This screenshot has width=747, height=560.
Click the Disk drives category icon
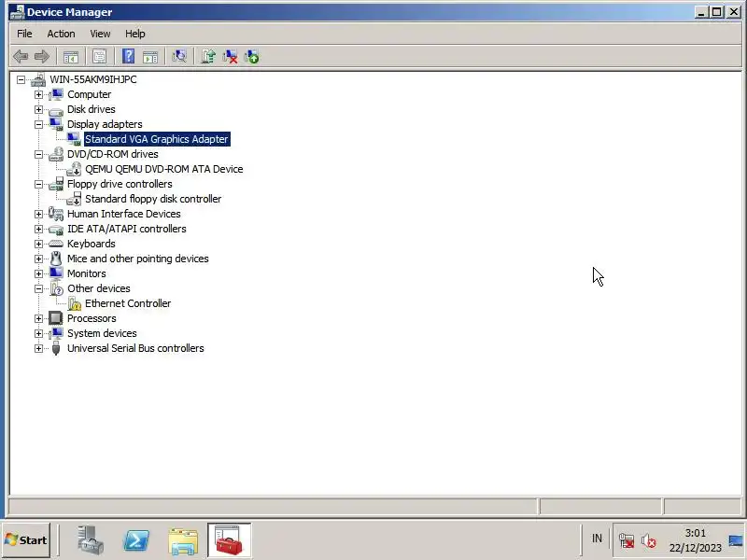[x=56, y=111]
